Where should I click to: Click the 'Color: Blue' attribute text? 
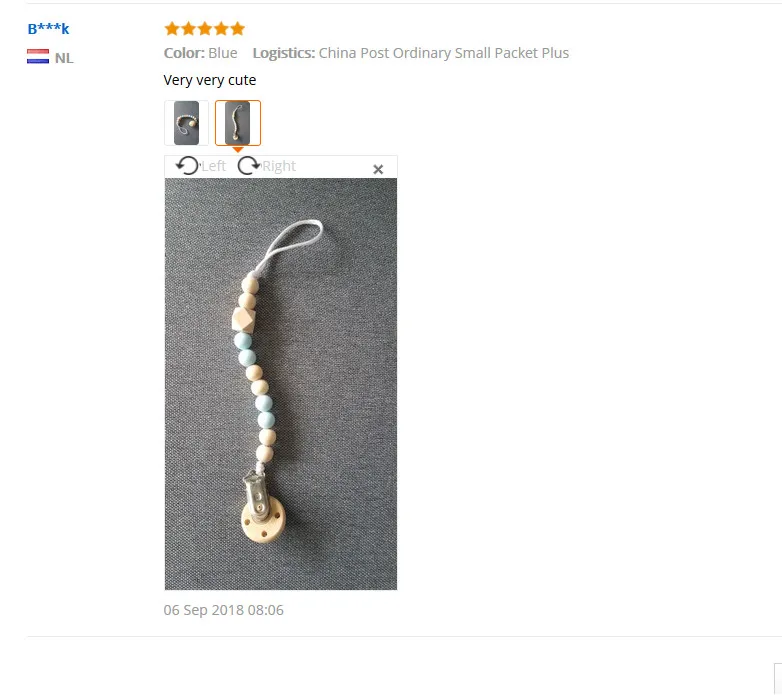click(200, 53)
